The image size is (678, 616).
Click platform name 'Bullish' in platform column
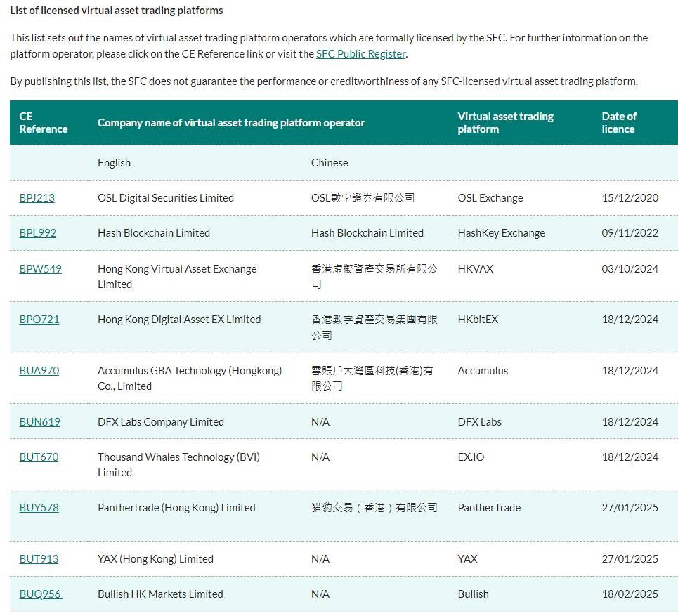(x=474, y=594)
